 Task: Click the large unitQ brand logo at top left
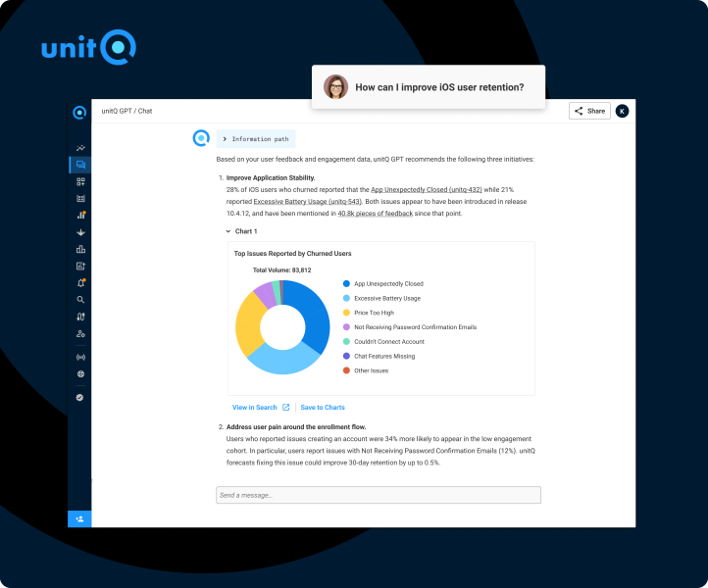click(x=88, y=47)
